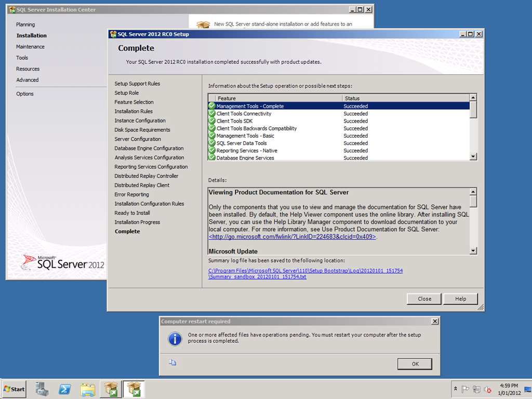Open Options in the Installation Center sidebar
Image resolution: width=532 pixels, height=399 pixels.
(25, 94)
